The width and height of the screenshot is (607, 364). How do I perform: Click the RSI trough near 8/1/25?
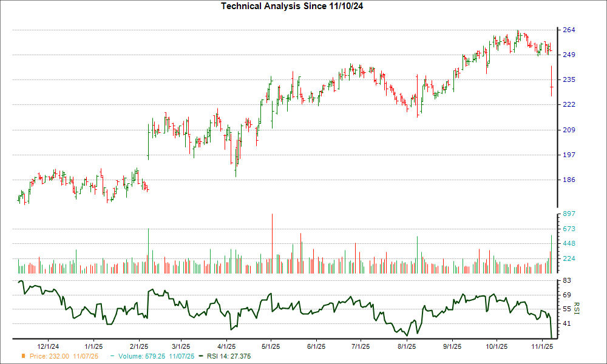pyautogui.click(x=405, y=335)
